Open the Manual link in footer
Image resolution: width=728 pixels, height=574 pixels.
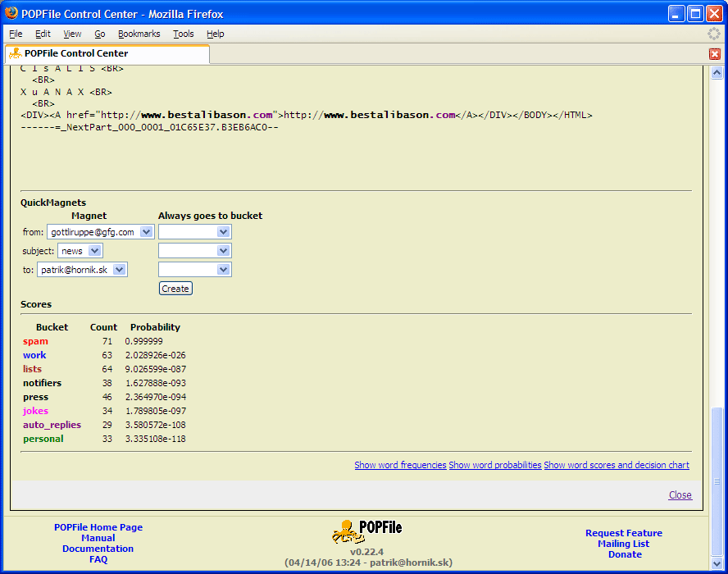(98, 538)
